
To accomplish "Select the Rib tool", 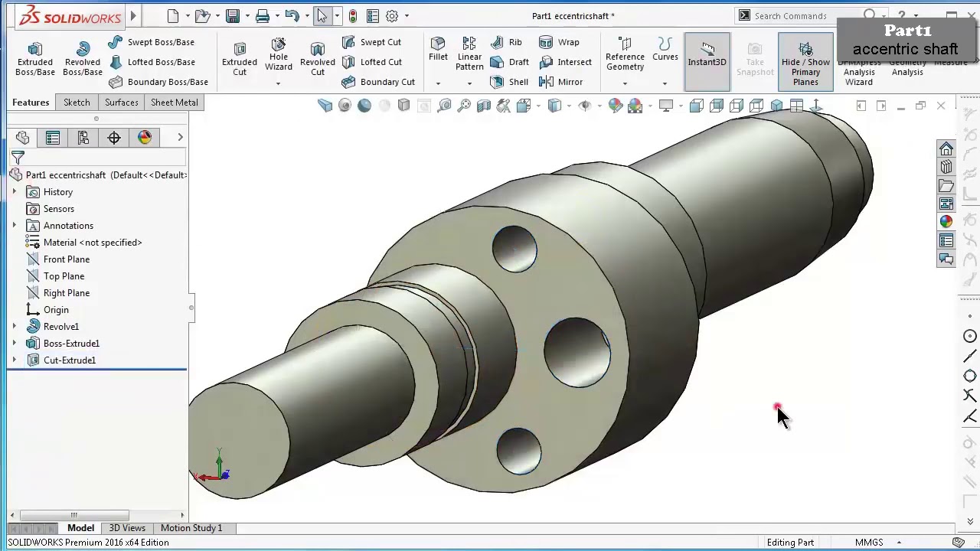I will (506, 42).
